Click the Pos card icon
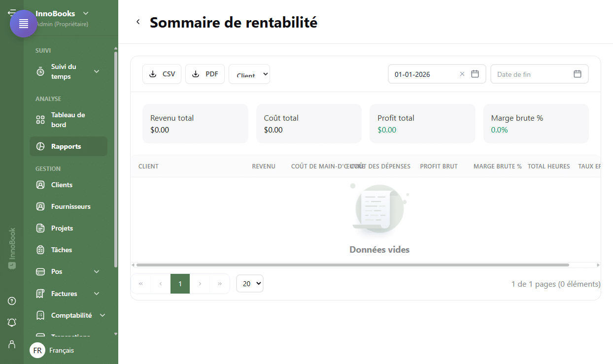This screenshot has height=364, width=613. coord(40,271)
